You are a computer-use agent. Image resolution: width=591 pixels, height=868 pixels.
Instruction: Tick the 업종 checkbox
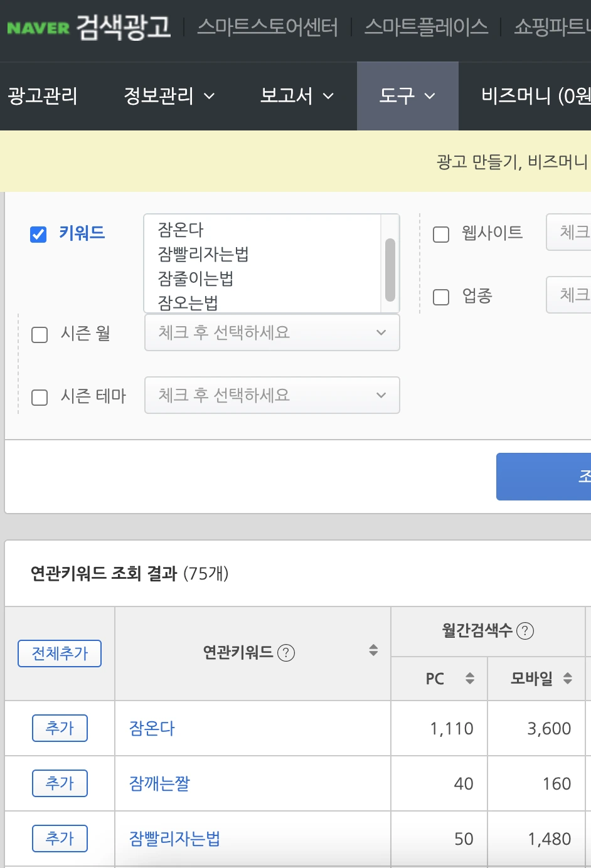[x=441, y=297]
